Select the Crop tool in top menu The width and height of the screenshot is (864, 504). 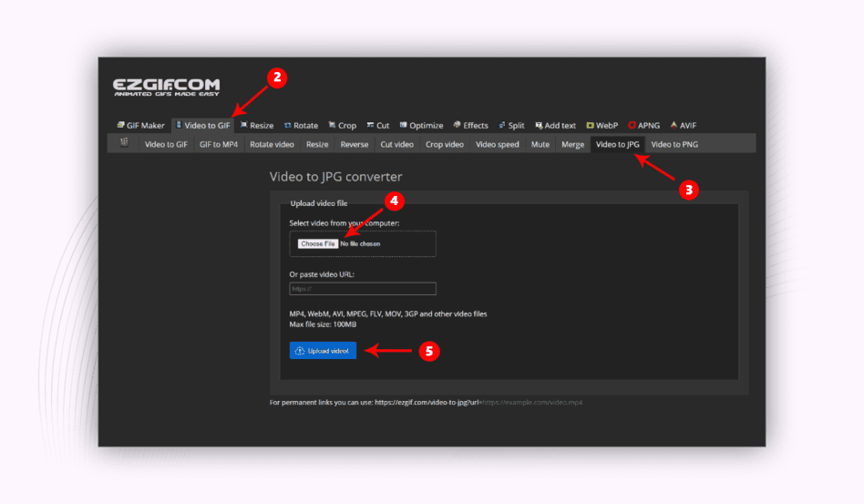[343, 126]
